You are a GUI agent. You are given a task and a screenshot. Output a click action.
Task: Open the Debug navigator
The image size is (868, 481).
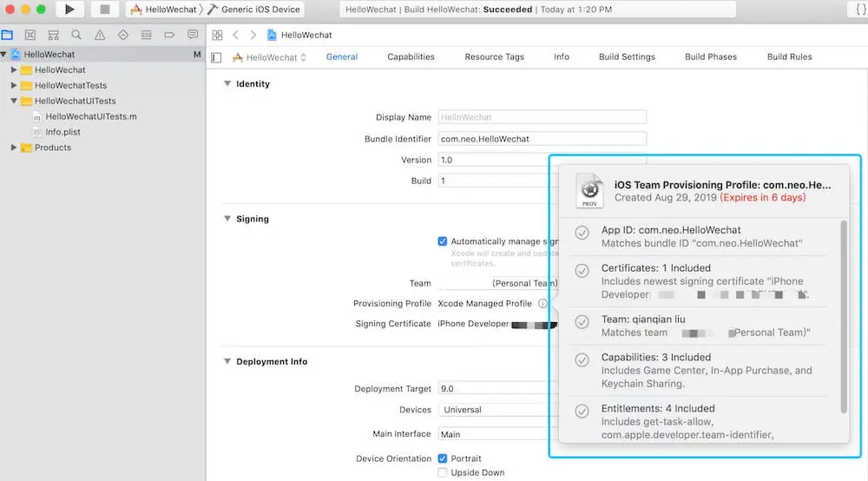click(146, 35)
